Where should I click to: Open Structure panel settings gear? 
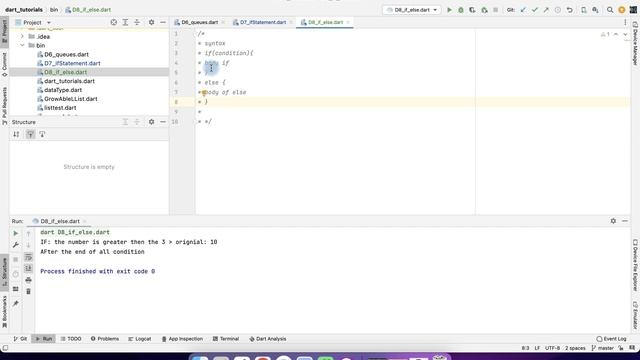click(x=151, y=122)
